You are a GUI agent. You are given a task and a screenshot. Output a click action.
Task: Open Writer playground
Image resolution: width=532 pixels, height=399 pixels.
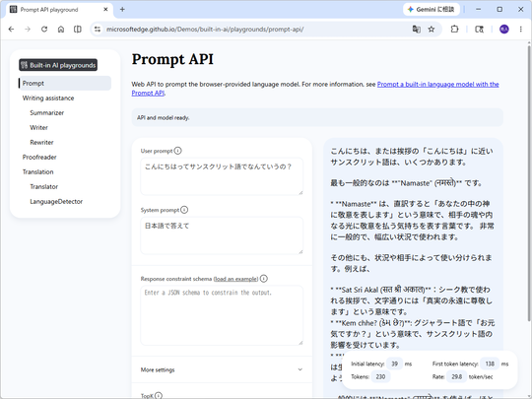click(x=39, y=127)
